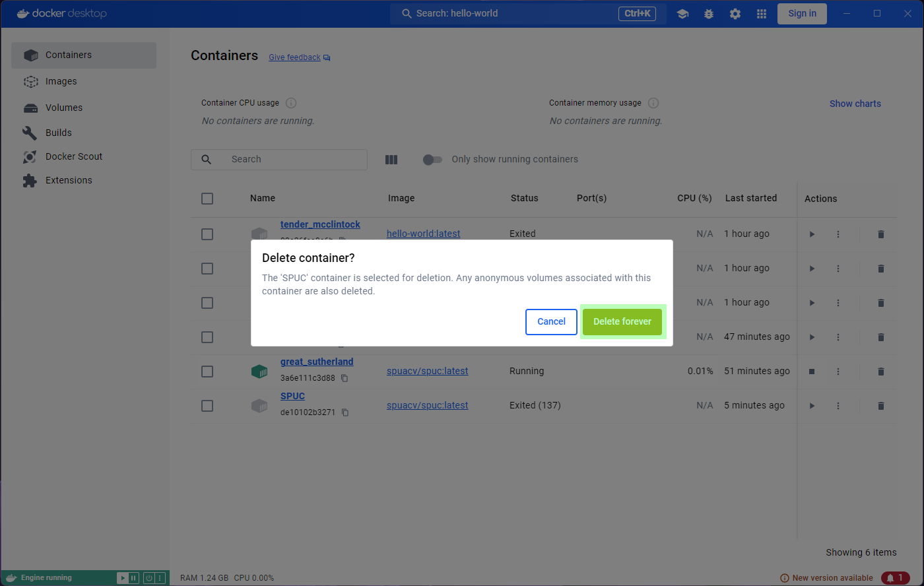This screenshot has width=924, height=586.
Task: Stop the great_sutherland container
Action: point(812,372)
